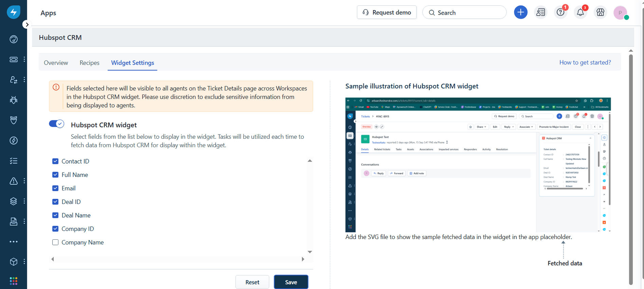644x289 pixels.
Task: Click the warning icon in the notice banner
Action: tap(56, 87)
